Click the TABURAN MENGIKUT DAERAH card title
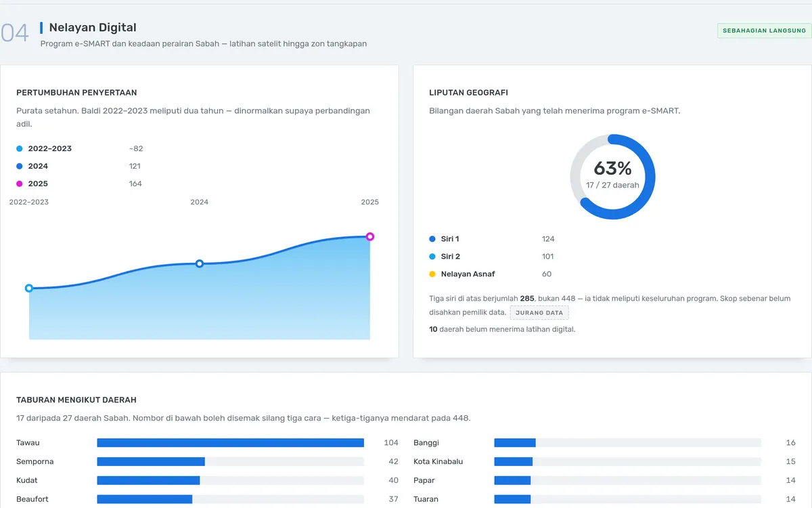Screen dimensions: 812x508 [x=76, y=400]
